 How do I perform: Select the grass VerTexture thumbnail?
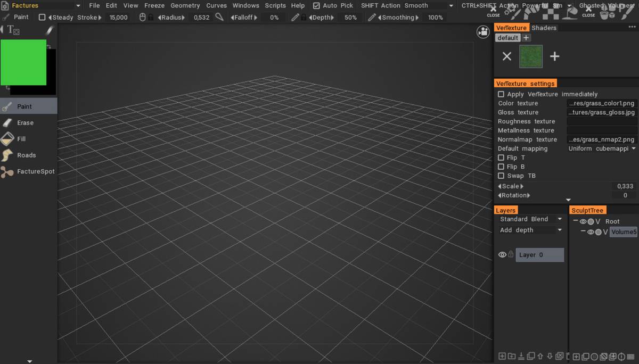531,56
